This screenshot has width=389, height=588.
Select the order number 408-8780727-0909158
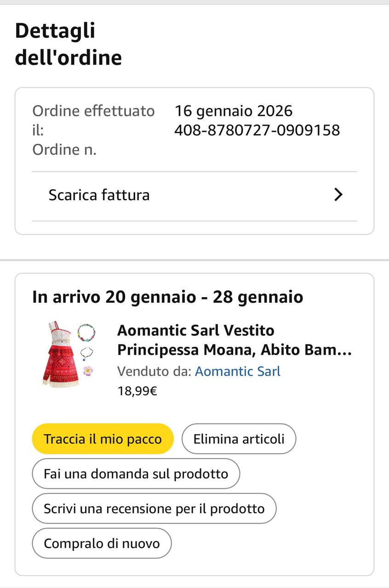pos(257,130)
